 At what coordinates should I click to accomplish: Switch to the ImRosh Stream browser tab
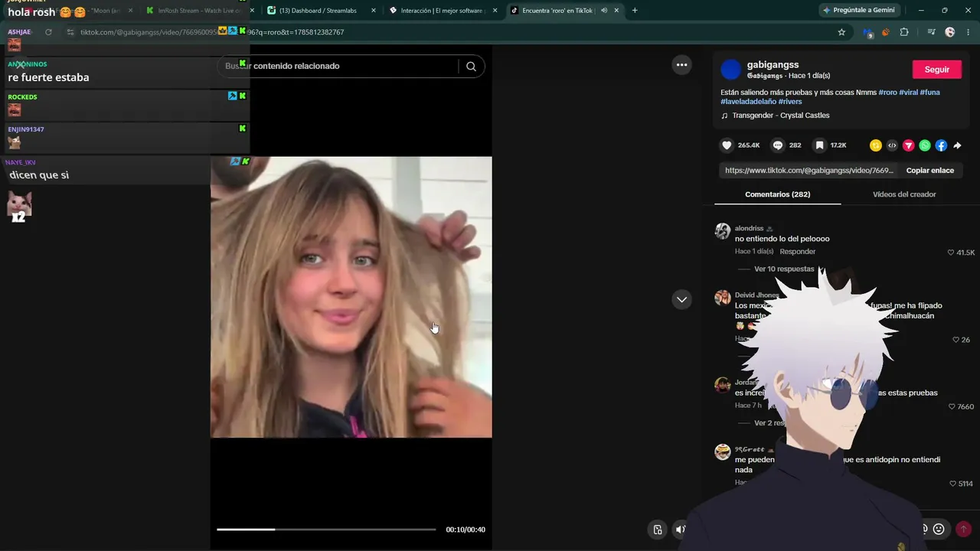pos(200,11)
